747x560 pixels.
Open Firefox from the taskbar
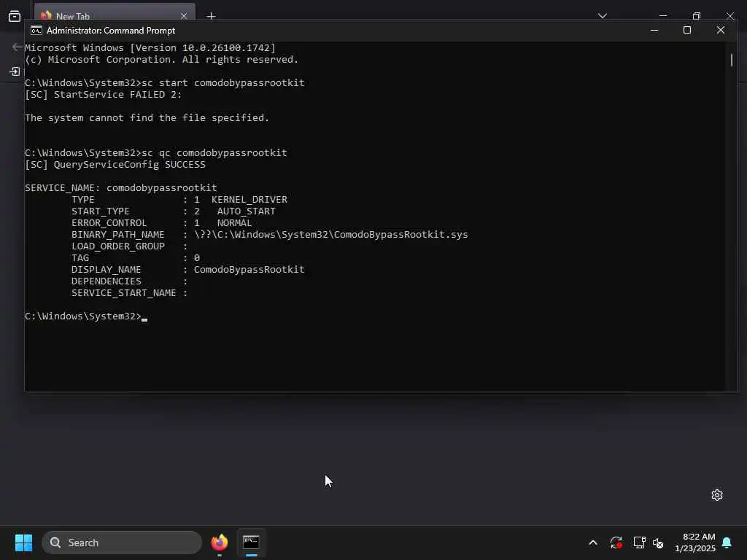coord(219,542)
